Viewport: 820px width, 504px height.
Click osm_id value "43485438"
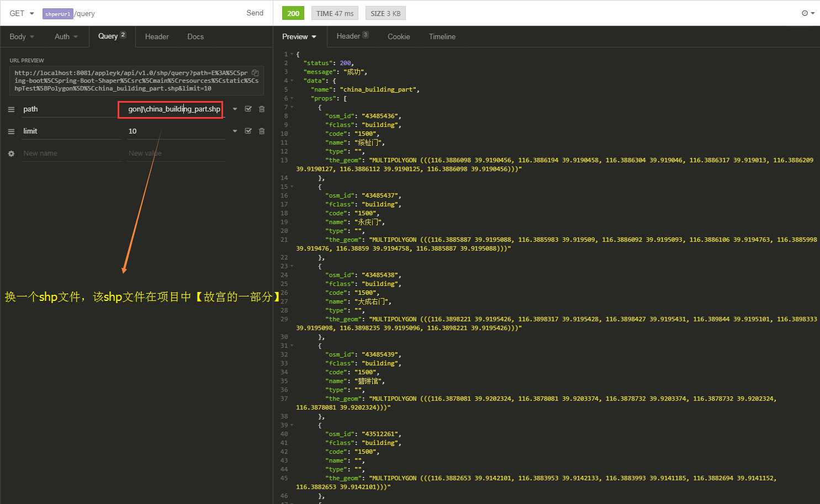pyautogui.click(x=381, y=275)
